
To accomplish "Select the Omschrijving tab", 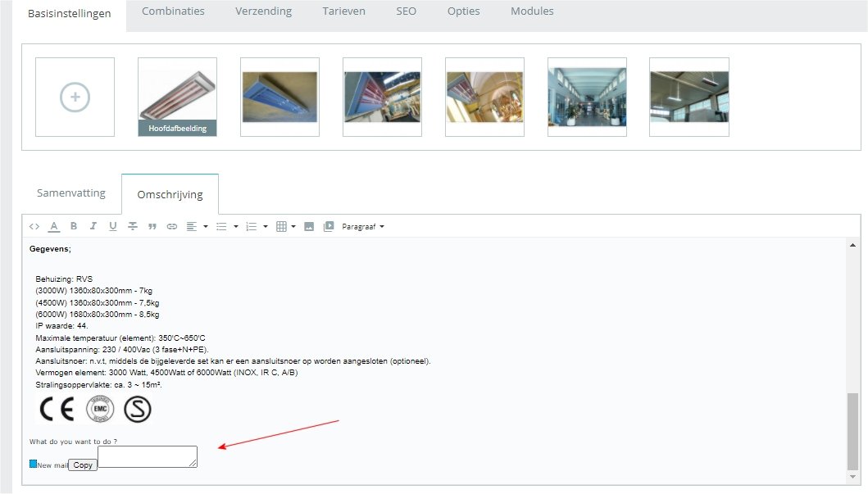I will (x=170, y=194).
